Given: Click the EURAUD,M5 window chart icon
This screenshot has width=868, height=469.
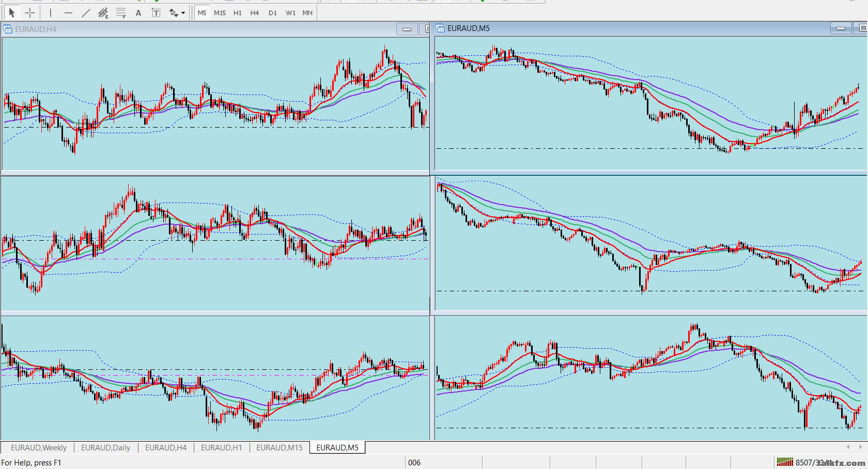Looking at the screenshot, I should click(440, 28).
